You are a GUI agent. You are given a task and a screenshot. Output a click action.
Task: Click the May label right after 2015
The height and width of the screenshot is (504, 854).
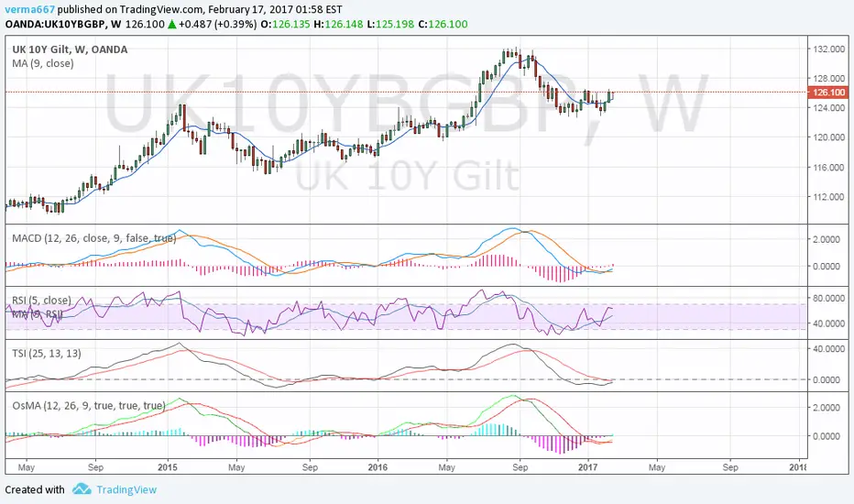point(236,467)
